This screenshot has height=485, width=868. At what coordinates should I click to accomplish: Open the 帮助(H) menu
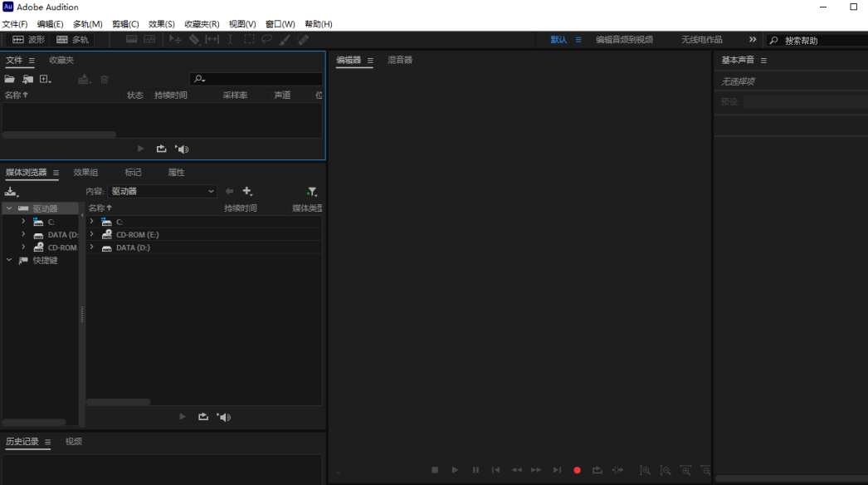click(319, 24)
